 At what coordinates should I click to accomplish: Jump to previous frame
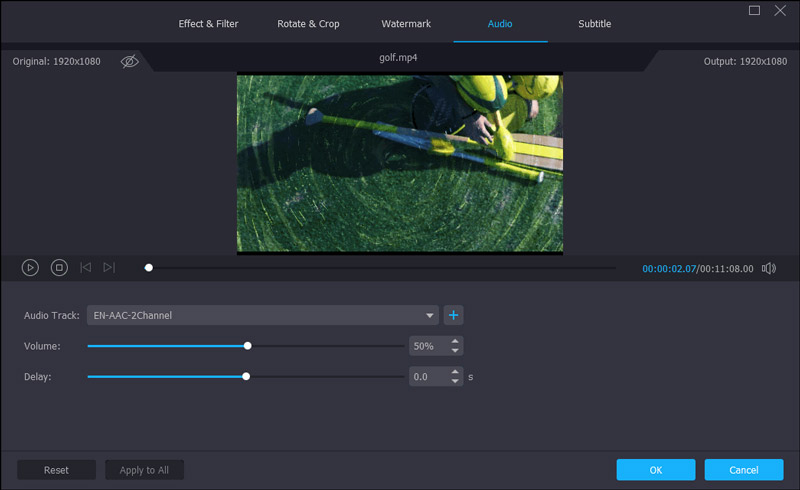point(85,268)
